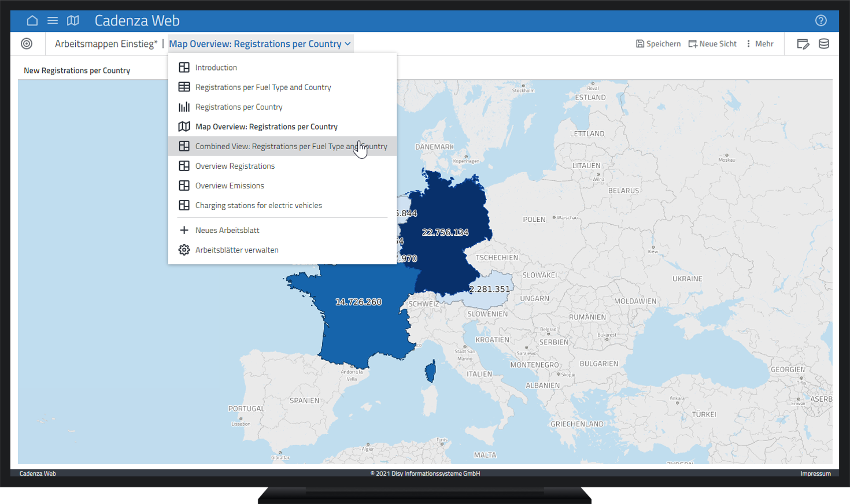Click the gear icon for Arbeitsblätter verwalten
850x504 pixels.
[x=184, y=250]
